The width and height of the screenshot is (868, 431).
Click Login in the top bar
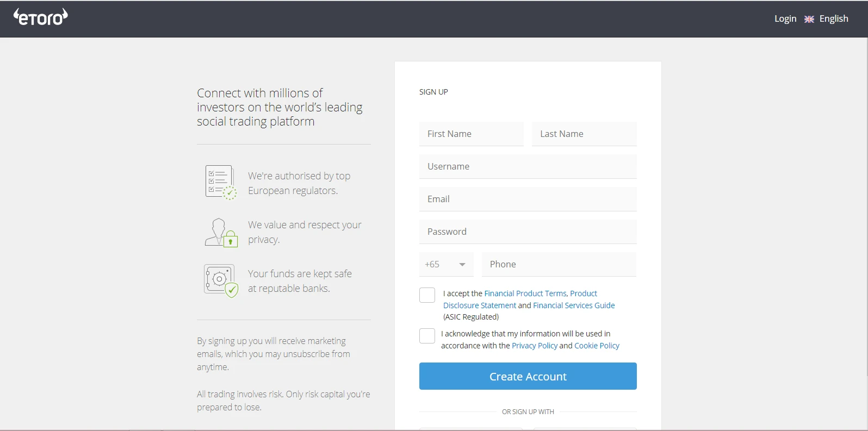(785, 19)
